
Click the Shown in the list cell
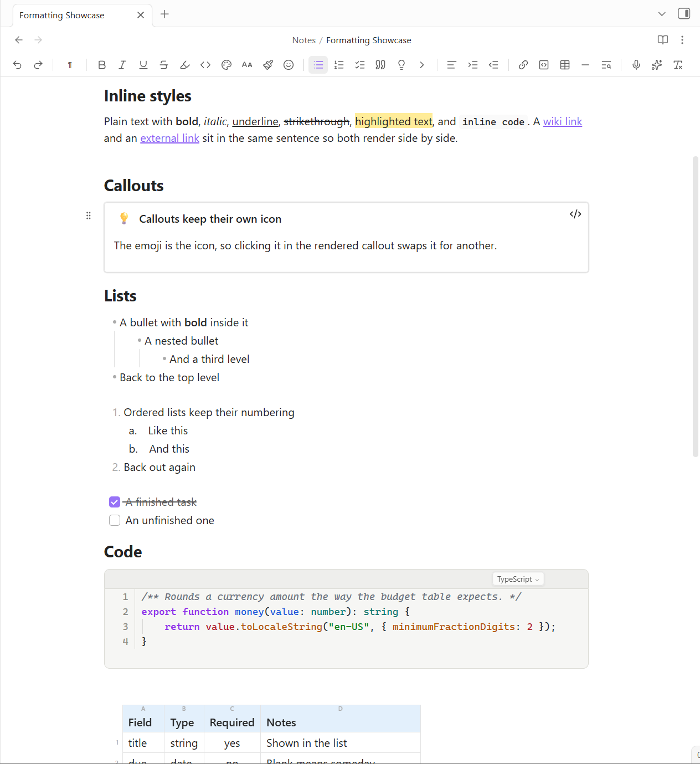click(341, 743)
